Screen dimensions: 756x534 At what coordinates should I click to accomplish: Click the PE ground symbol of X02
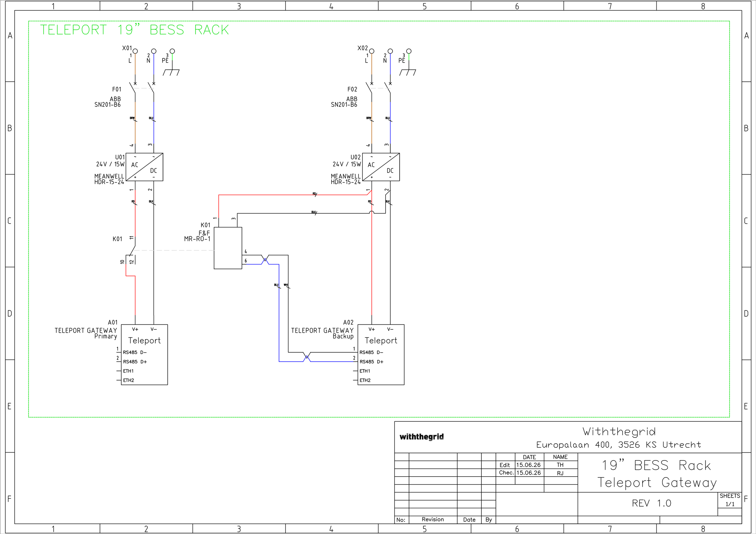408,72
